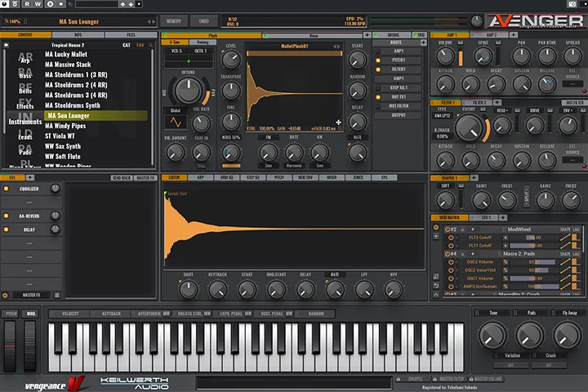This screenshot has width=588, height=392.
Task: Toggle power for Macro 2: Pads mod slot #4
Action: tap(448, 254)
